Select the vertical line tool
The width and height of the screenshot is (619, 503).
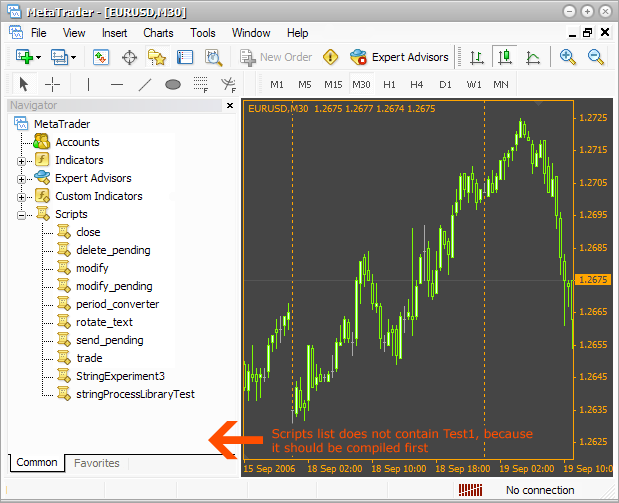click(x=88, y=84)
